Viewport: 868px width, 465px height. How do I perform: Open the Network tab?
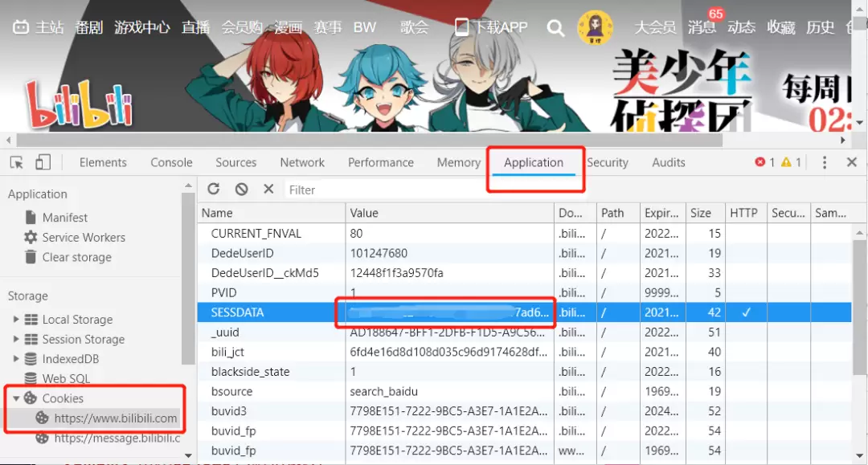point(302,162)
